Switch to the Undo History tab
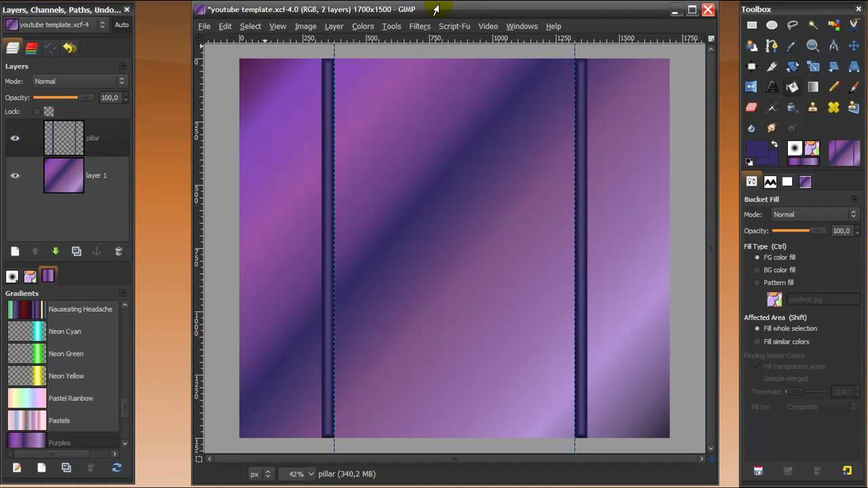The image size is (868, 488). pos(70,48)
